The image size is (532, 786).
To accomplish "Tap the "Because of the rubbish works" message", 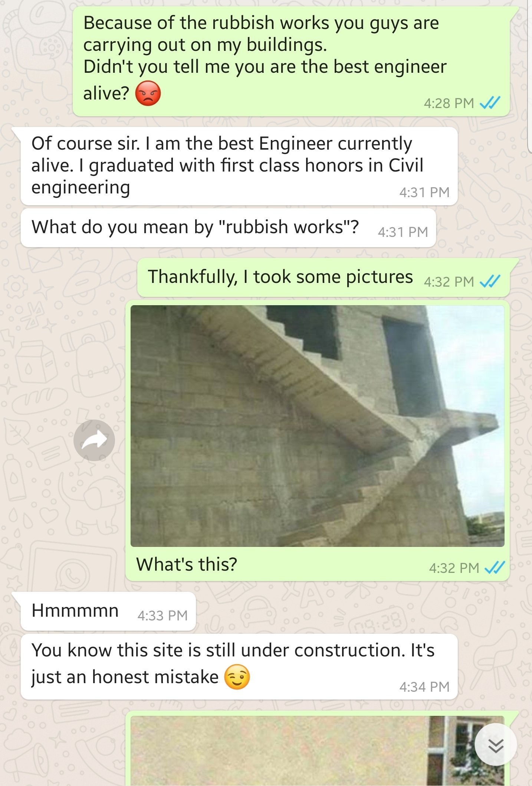I will click(x=291, y=61).
